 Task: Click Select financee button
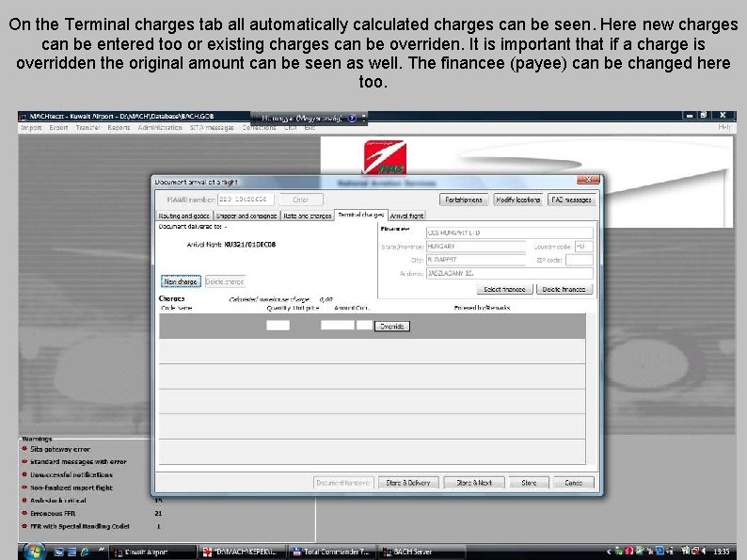(x=504, y=289)
